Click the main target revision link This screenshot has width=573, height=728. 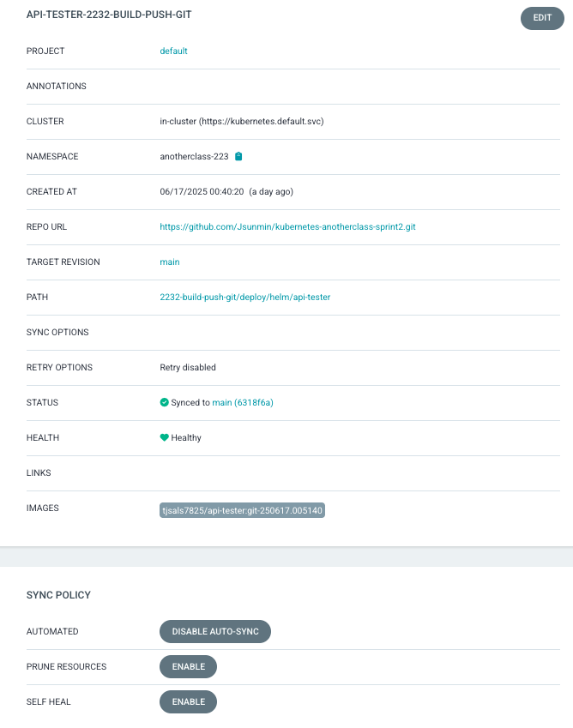pos(170,262)
